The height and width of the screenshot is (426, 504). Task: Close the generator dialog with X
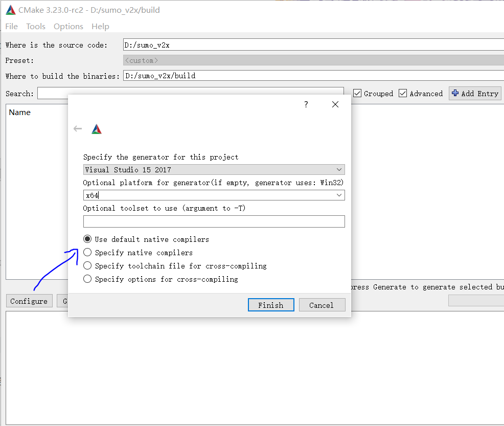pyautogui.click(x=335, y=104)
